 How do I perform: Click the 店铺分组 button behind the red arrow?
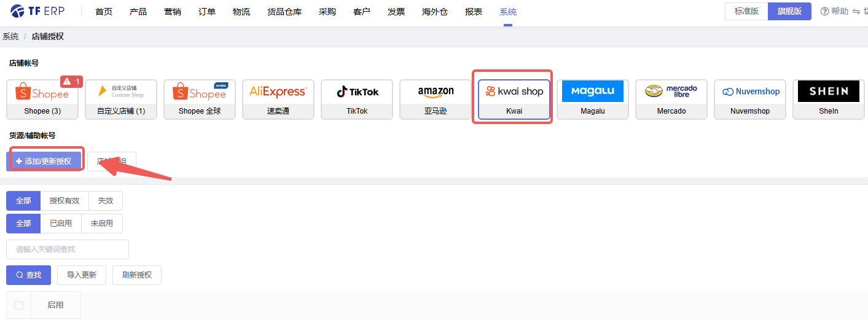click(112, 161)
